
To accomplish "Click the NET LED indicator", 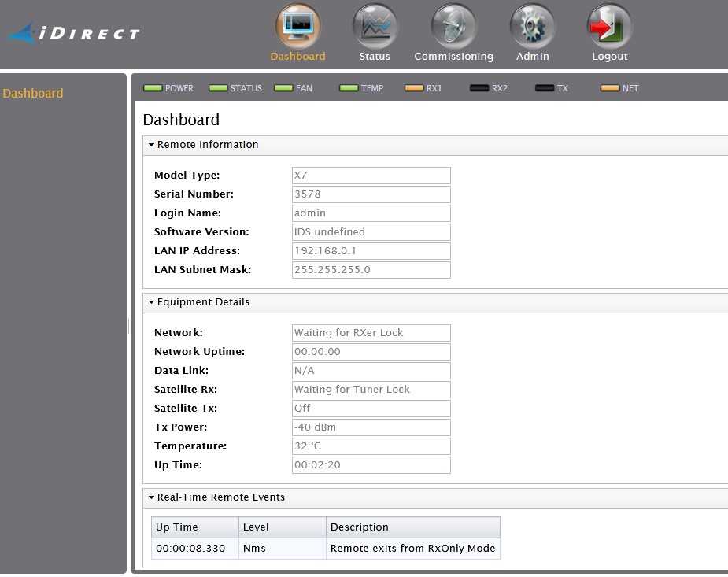I will click(x=610, y=87).
